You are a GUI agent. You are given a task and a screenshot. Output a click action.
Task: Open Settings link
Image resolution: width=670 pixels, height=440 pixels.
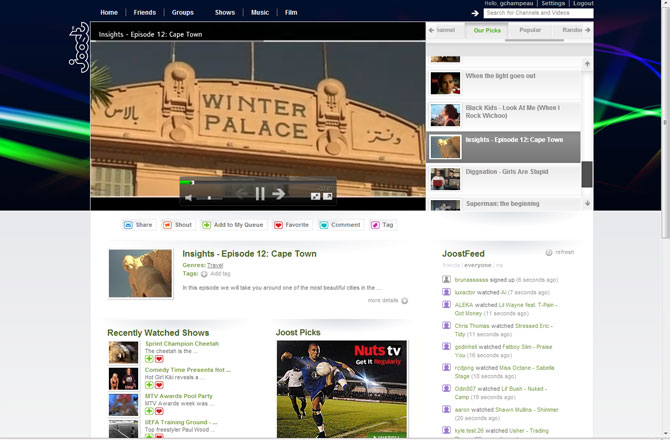553,3
